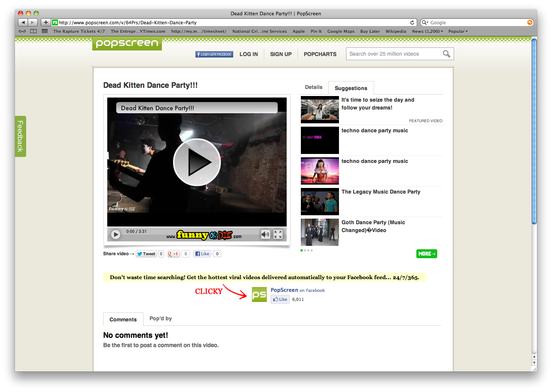Click the Apple bookmark
The width and height of the screenshot is (552, 392).
[x=299, y=31]
